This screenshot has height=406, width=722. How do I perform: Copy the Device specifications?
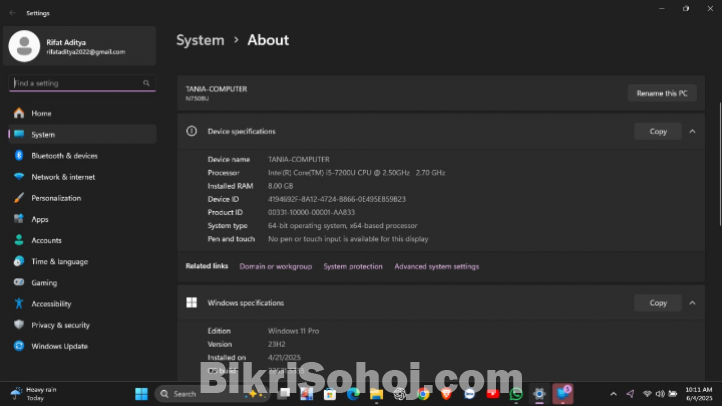coord(658,132)
